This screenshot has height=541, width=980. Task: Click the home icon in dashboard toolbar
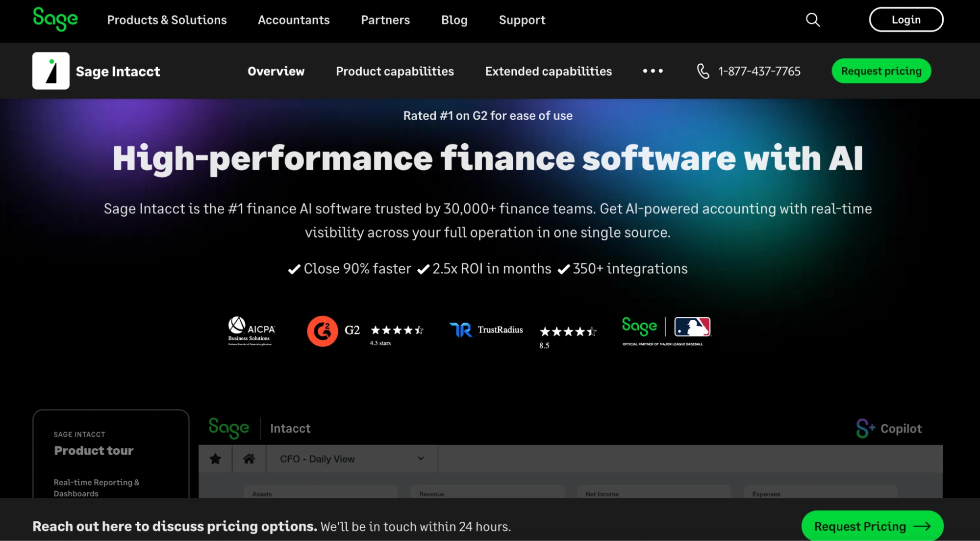click(249, 459)
